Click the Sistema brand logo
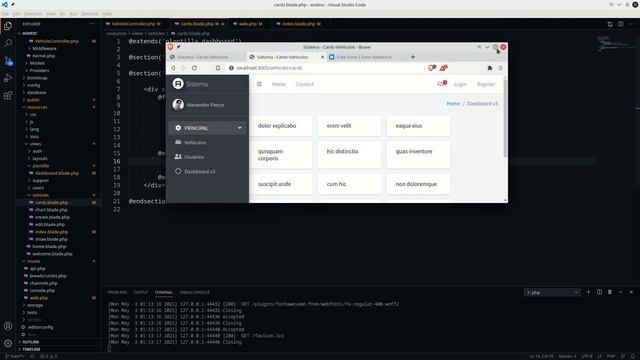The image size is (640, 360). (178, 84)
